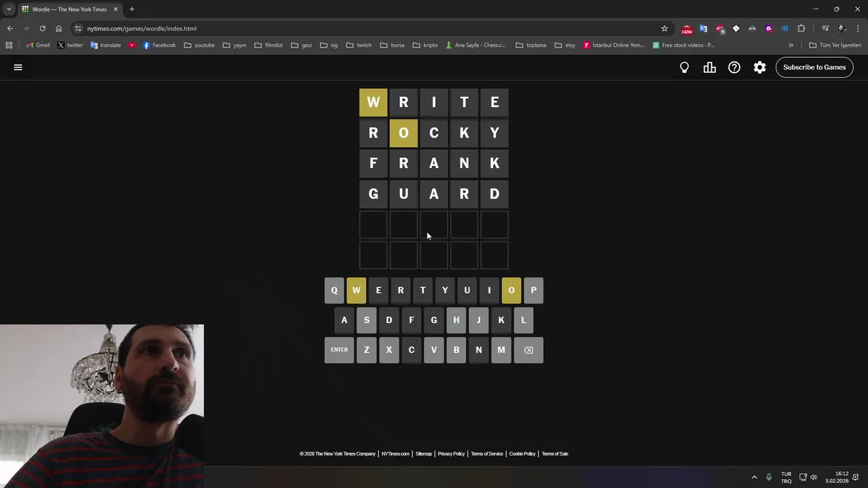Click the white dice extension icon
The width and height of the screenshot is (868, 488).
736,28
